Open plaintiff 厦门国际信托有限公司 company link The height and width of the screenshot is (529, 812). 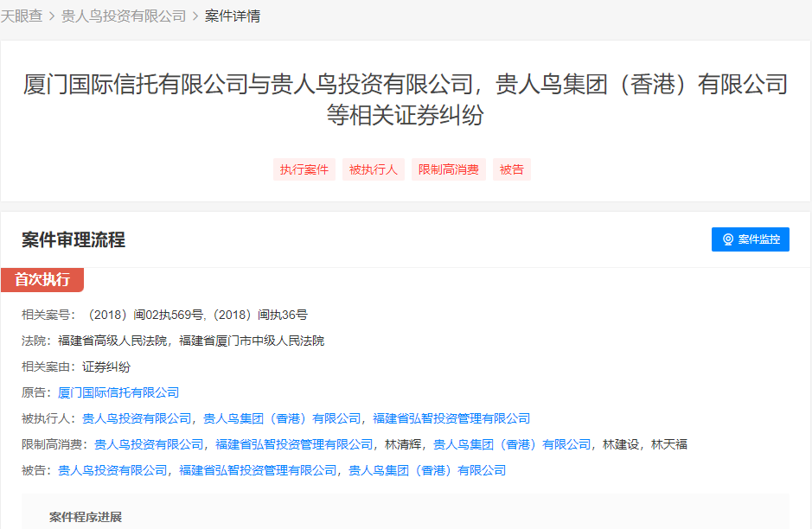pyautogui.click(x=118, y=392)
